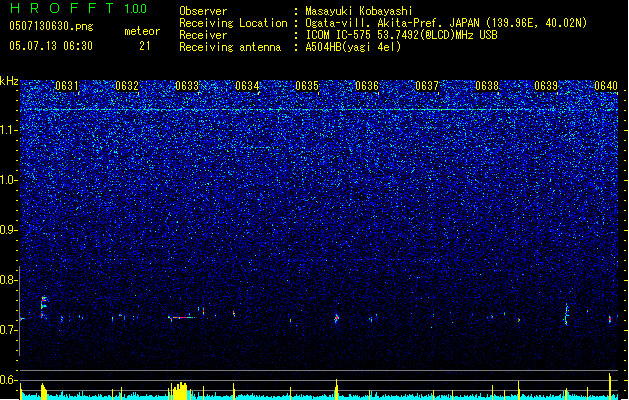Click the receiver ICOM IC-575 text
This screenshot has width=629, height=400.
click(x=340, y=35)
